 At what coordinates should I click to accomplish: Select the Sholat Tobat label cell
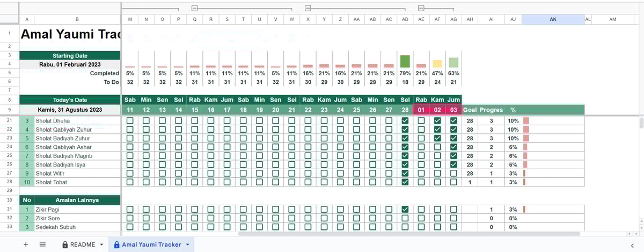click(77, 182)
